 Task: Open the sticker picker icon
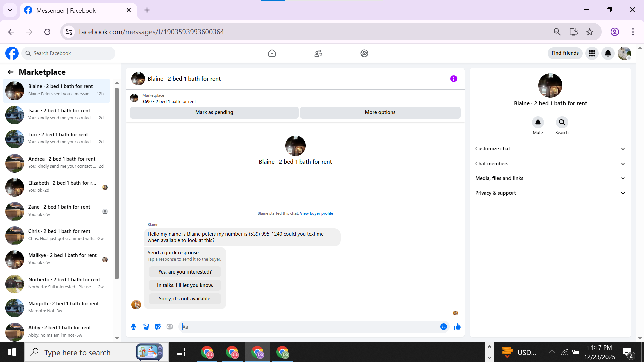point(158,327)
